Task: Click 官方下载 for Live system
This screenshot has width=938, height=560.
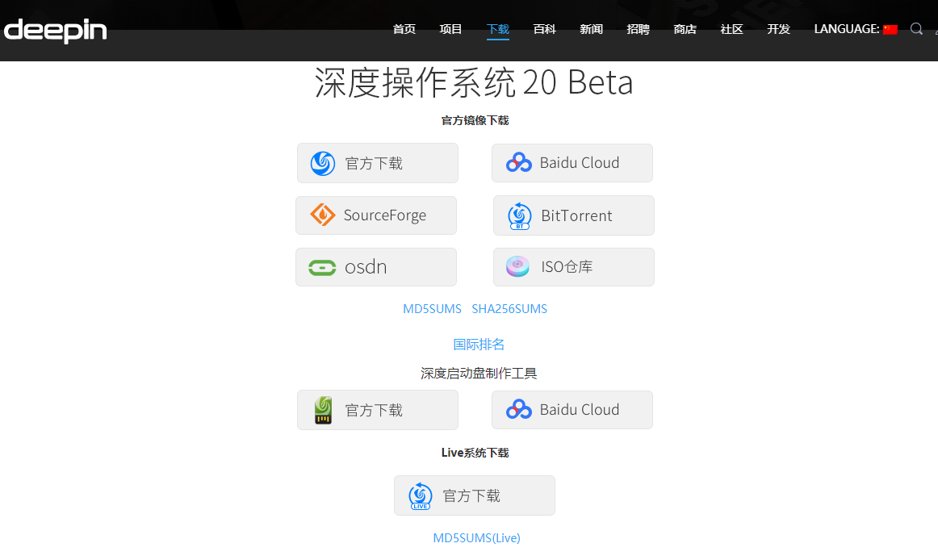Action: (x=475, y=495)
